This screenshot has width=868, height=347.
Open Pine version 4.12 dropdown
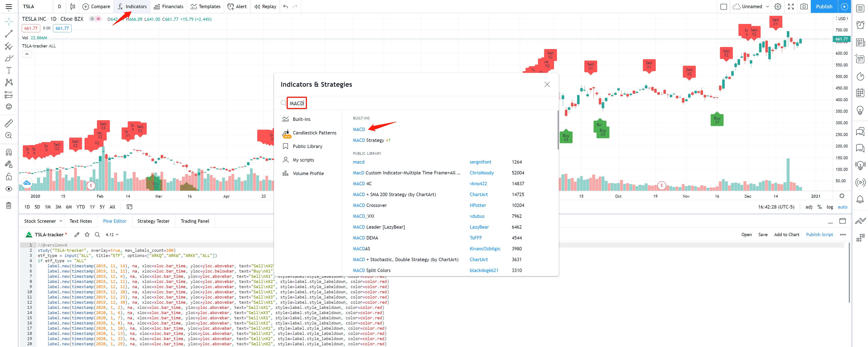coord(112,234)
